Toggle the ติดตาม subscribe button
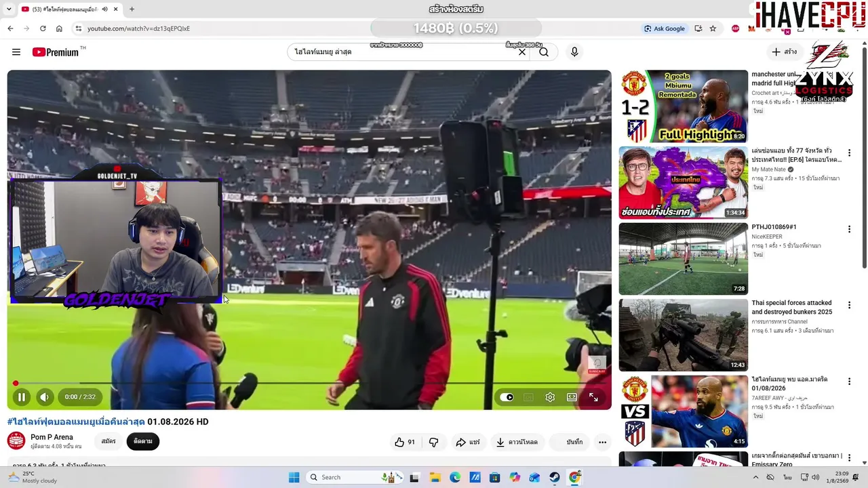This screenshot has height=488, width=868. [143, 441]
